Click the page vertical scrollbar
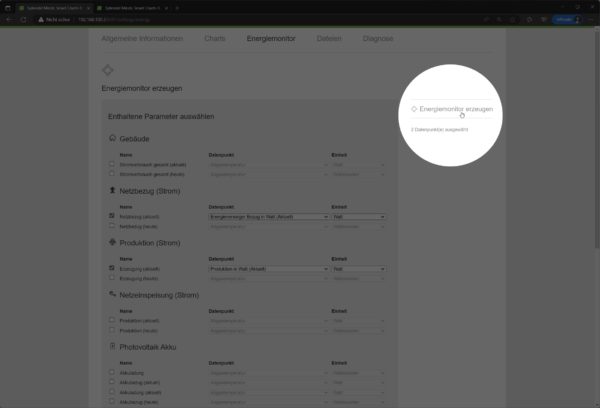Viewport: 600px width, 408px height. pyautogui.click(x=597, y=138)
